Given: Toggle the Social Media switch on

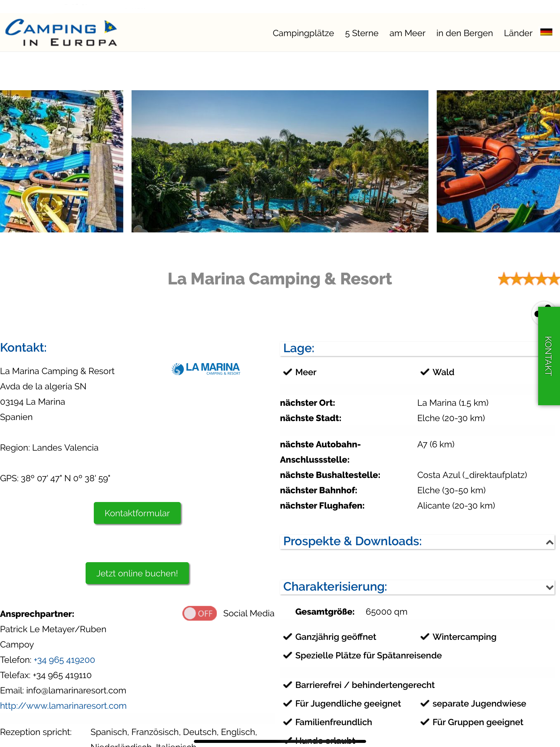Looking at the screenshot, I should (199, 613).
